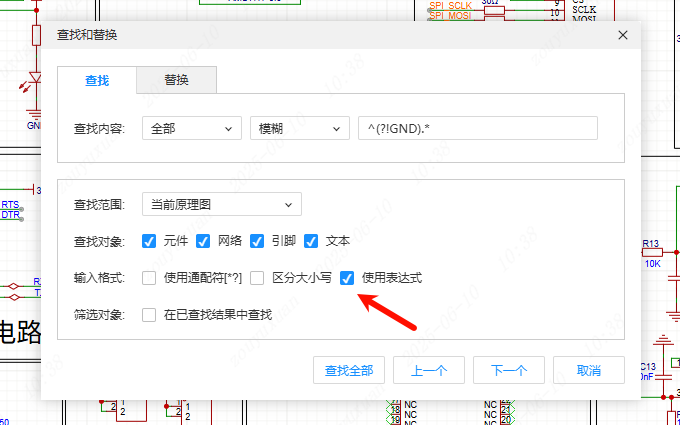Enable the 区分大小写 checkbox
Image resolution: width=680 pixels, height=425 pixels.
[x=258, y=278]
